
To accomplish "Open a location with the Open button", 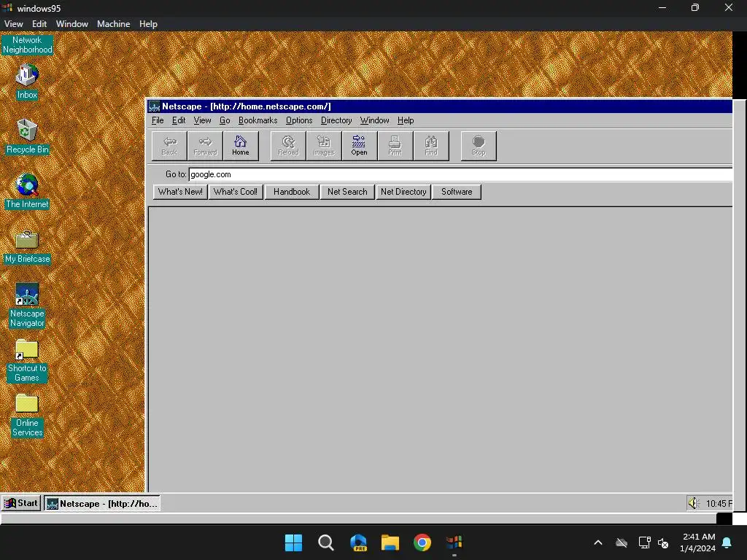I will pyautogui.click(x=359, y=146).
